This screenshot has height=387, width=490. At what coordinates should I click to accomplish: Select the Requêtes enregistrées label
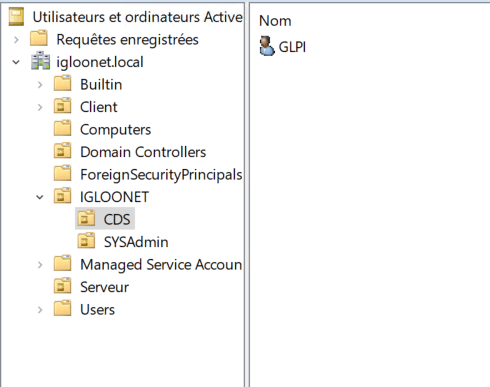127,40
